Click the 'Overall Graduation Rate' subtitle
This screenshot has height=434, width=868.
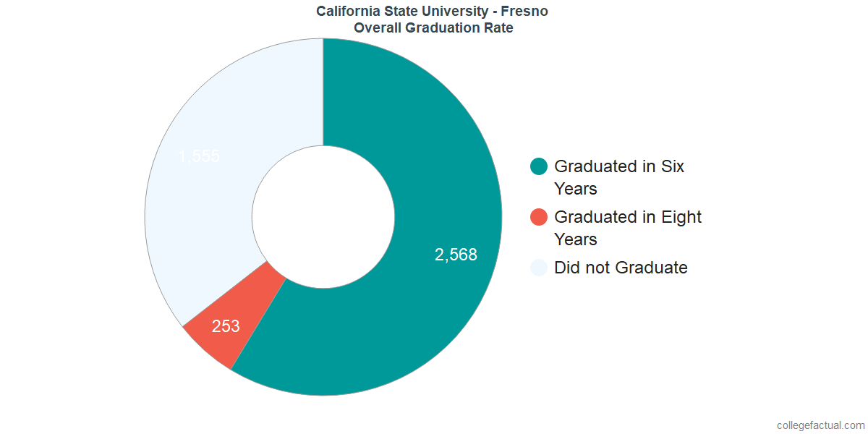click(434, 27)
